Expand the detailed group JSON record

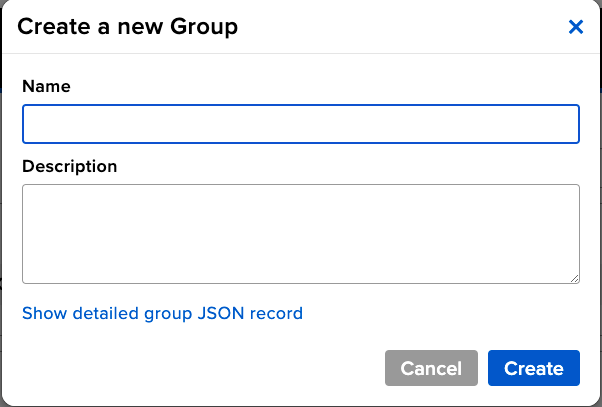162,313
